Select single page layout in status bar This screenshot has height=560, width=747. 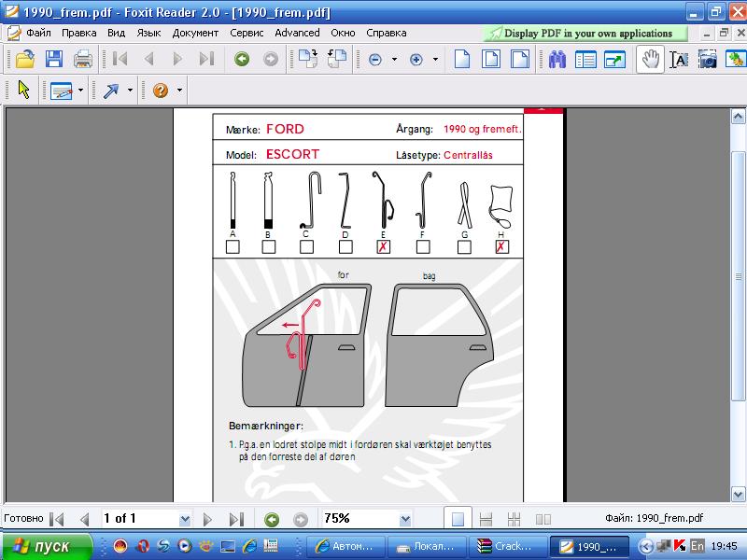click(458, 519)
